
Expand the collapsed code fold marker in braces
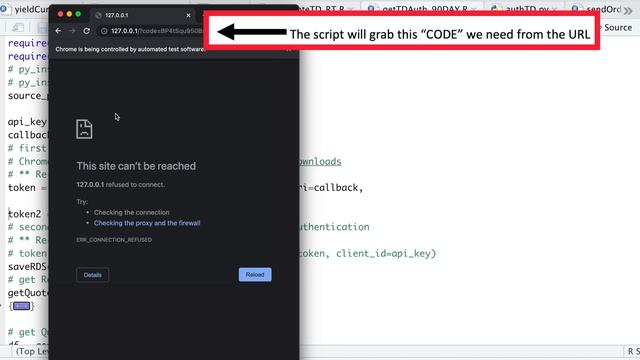(x=22, y=306)
